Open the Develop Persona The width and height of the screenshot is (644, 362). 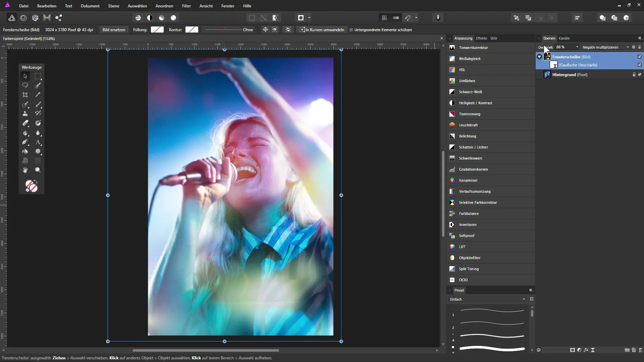click(35, 18)
